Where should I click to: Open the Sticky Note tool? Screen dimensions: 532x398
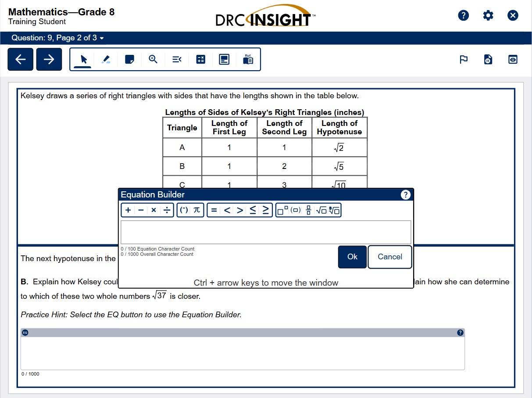[x=129, y=59]
